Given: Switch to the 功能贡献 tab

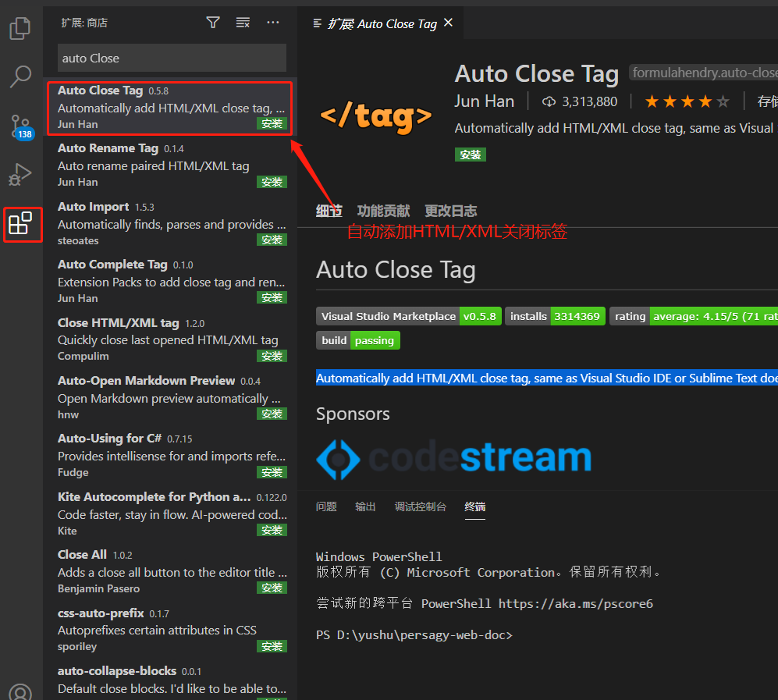Looking at the screenshot, I should pyautogui.click(x=383, y=211).
